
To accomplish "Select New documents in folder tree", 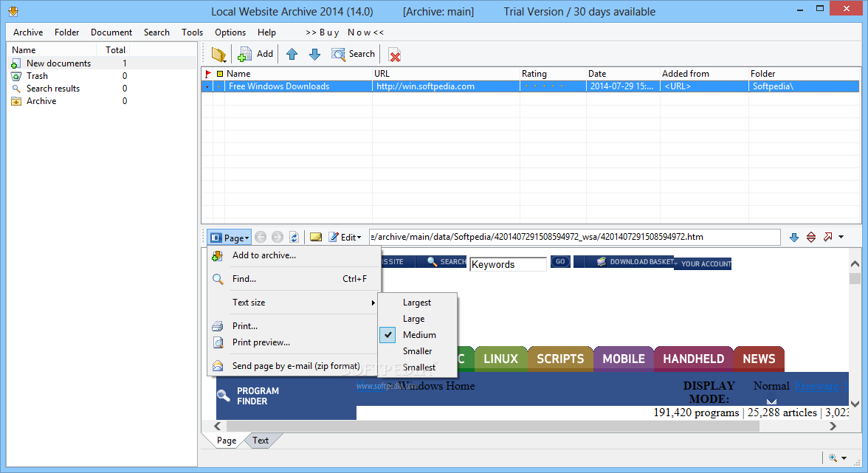I will click(59, 63).
